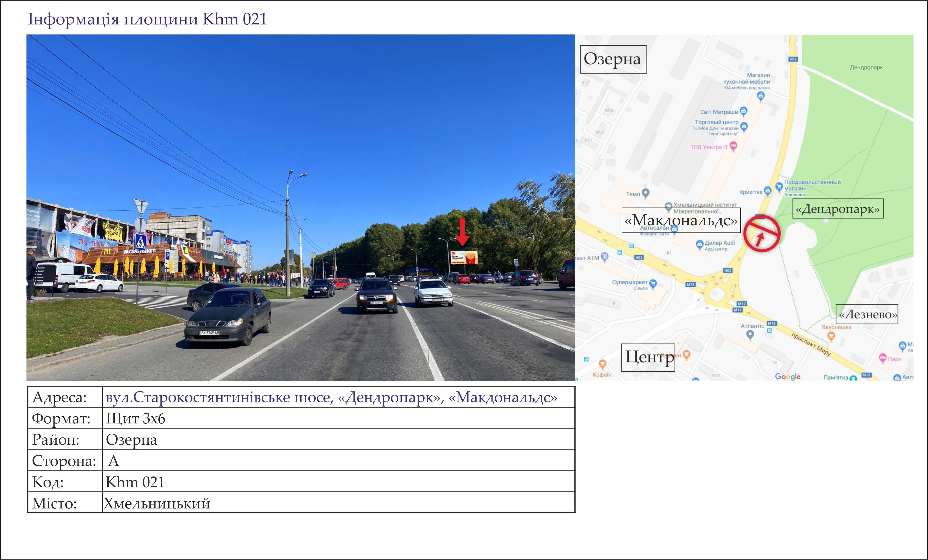Click the 'Озерна' district label on map

tap(613, 59)
